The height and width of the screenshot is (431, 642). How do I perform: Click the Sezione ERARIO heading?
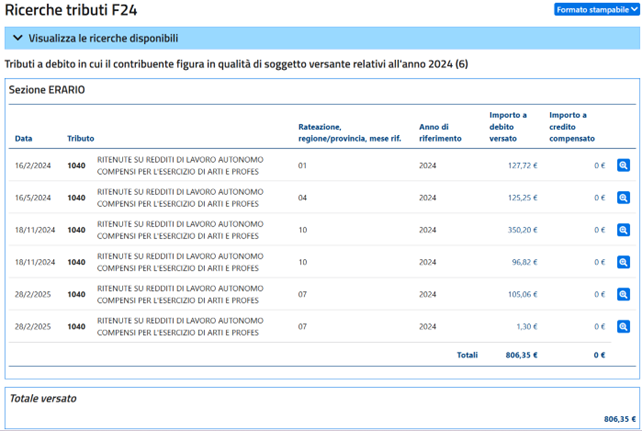(47, 90)
